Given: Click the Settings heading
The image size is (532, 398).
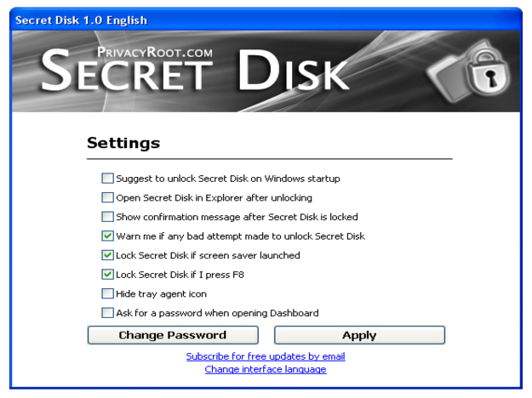Looking at the screenshot, I should coord(123,142).
